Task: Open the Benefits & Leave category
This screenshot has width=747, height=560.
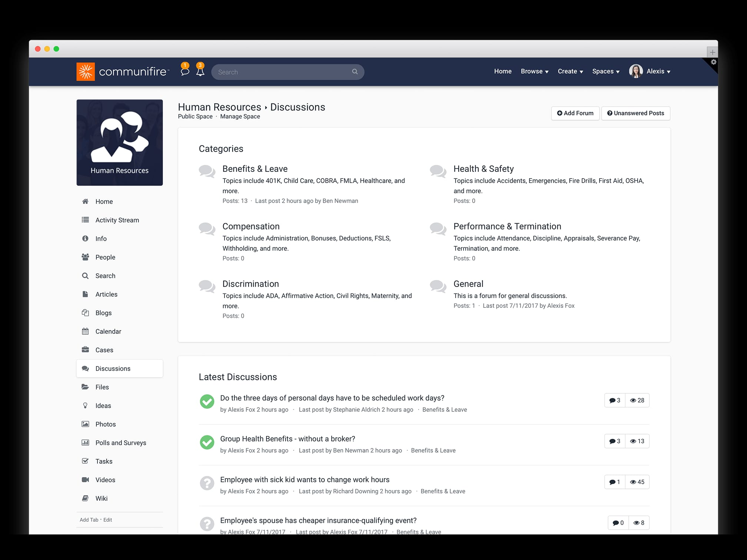Action: [255, 169]
